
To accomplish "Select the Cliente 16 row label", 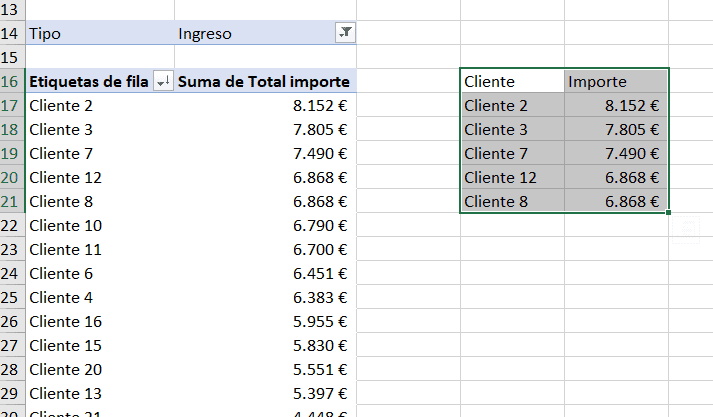I will [x=100, y=322].
